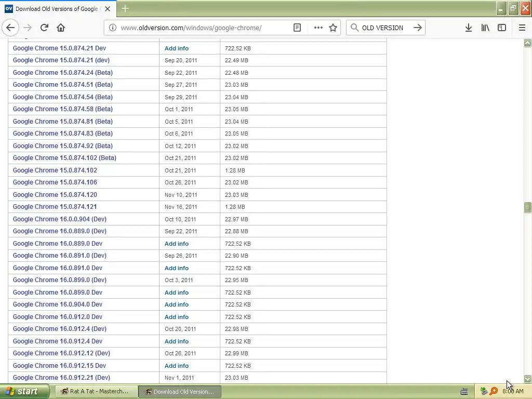Open Google Chrome 16.0.912.4 (Dev) link
532x399 pixels.
click(60, 329)
